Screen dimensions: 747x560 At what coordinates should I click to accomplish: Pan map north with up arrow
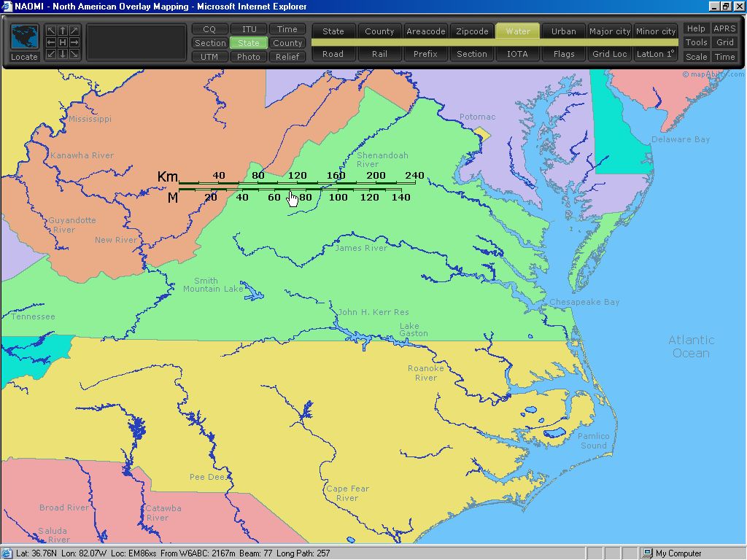pyautogui.click(x=63, y=31)
